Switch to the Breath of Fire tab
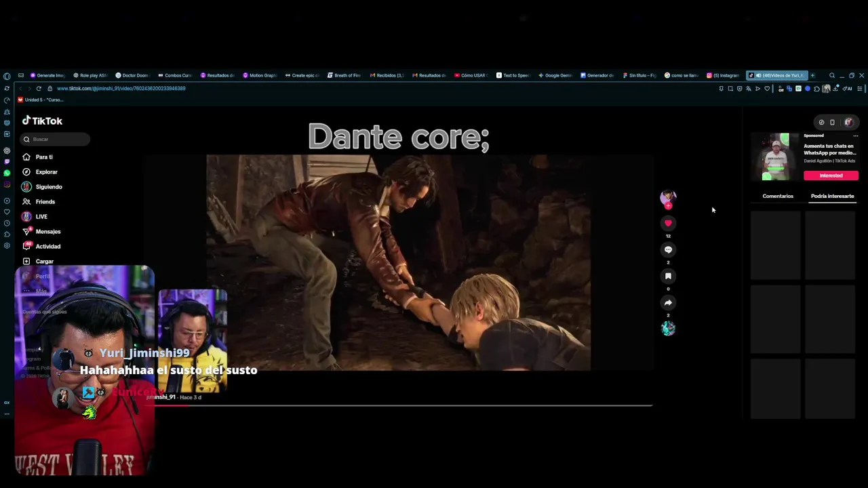This screenshot has width=868, height=488. pos(344,75)
